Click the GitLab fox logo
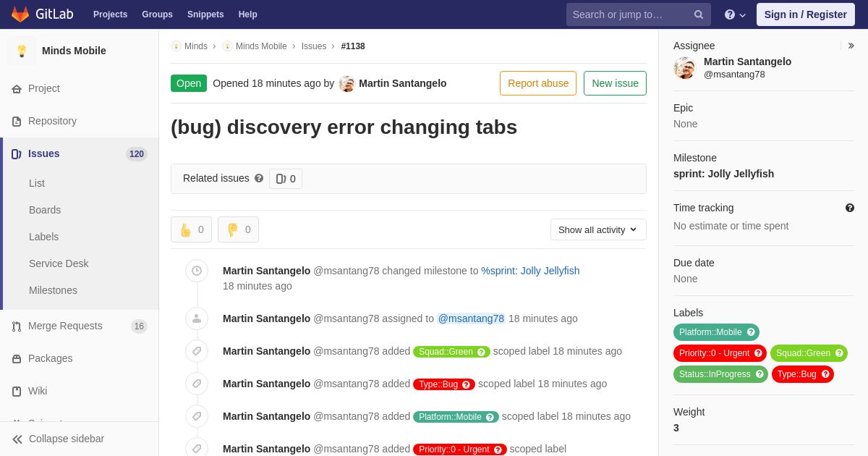Image resolution: width=868 pixels, height=456 pixels. 20,14
